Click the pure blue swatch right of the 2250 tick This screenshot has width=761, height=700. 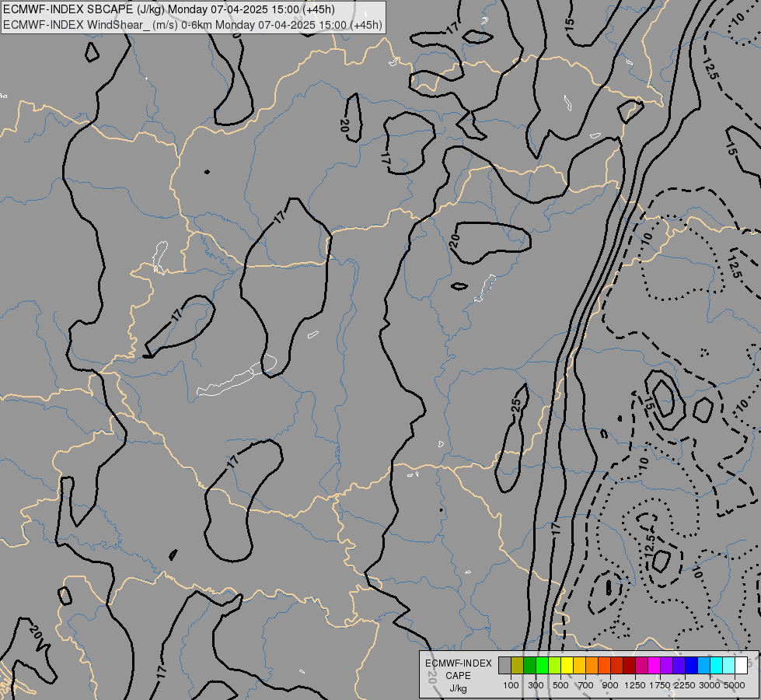pos(691,665)
